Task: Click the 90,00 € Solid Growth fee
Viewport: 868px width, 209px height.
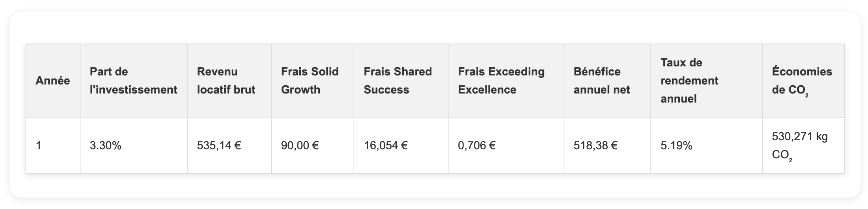Action: click(x=300, y=146)
